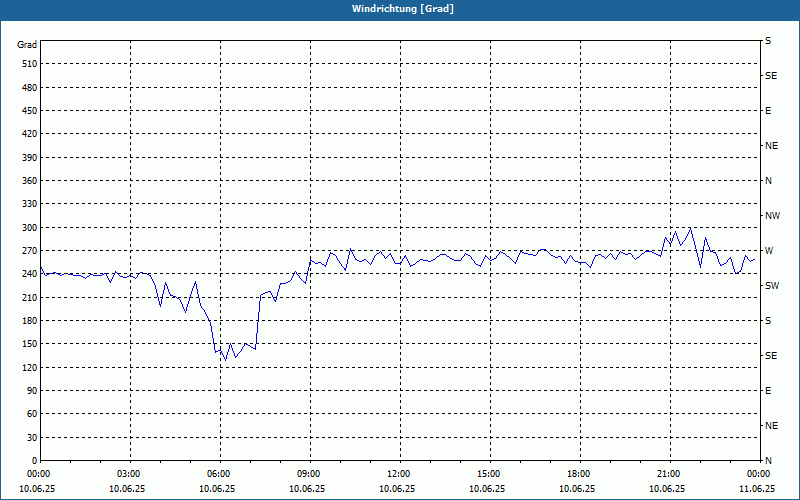Click the NW compass label on right axis
Viewport: 800px width, 500px height.
click(772, 216)
